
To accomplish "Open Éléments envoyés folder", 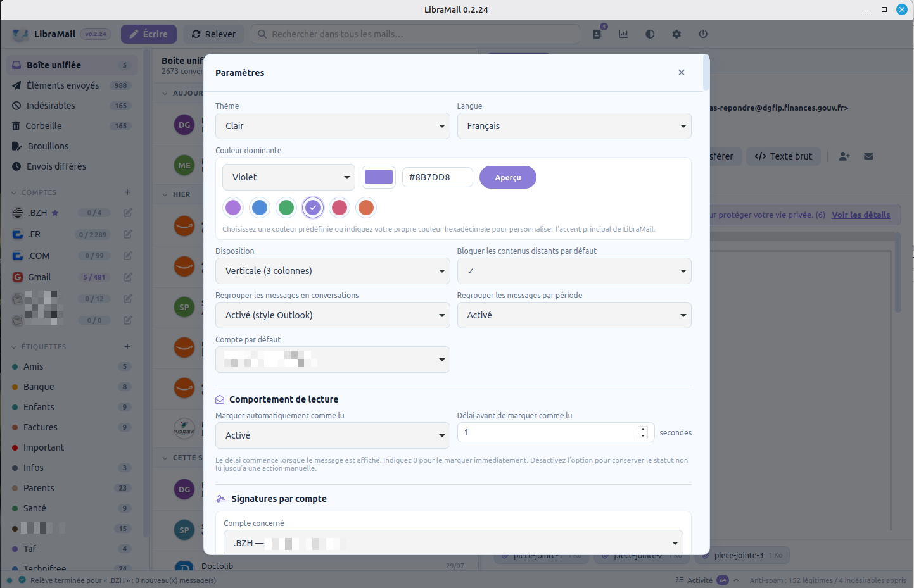I will pyautogui.click(x=72, y=85).
